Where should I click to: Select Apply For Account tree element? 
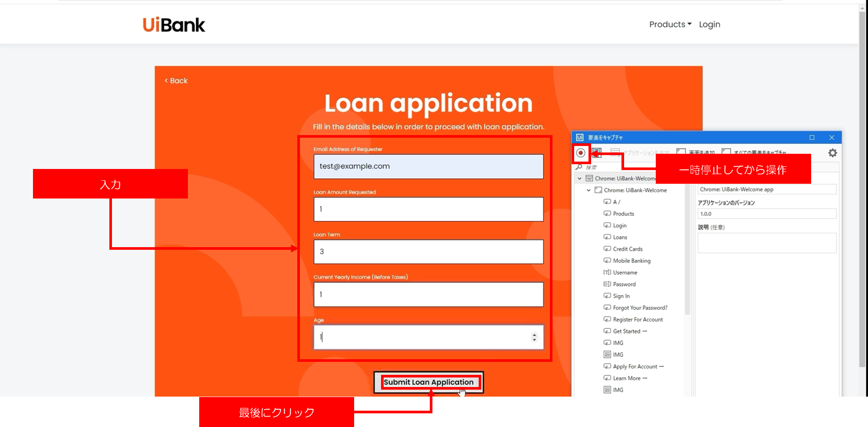[638, 366]
